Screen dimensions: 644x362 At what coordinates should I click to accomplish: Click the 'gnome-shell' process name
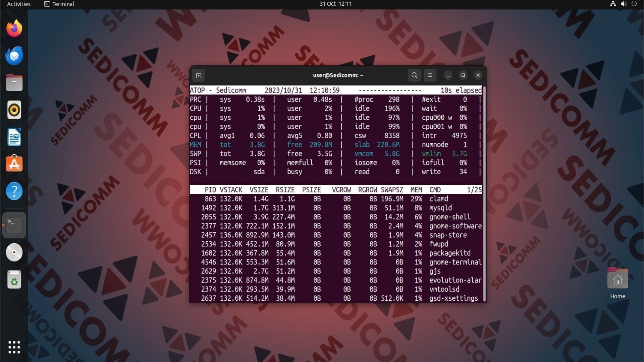click(x=450, y=217)
